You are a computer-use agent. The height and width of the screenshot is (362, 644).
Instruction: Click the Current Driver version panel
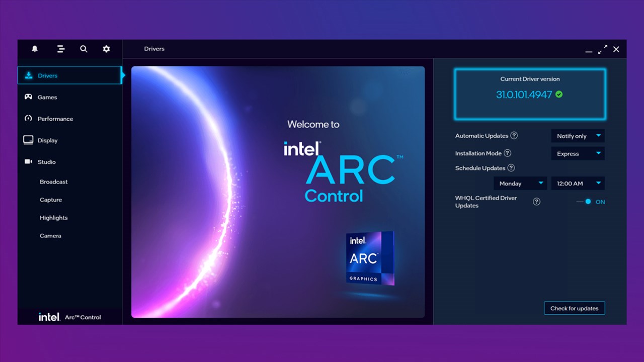(529, 94)
